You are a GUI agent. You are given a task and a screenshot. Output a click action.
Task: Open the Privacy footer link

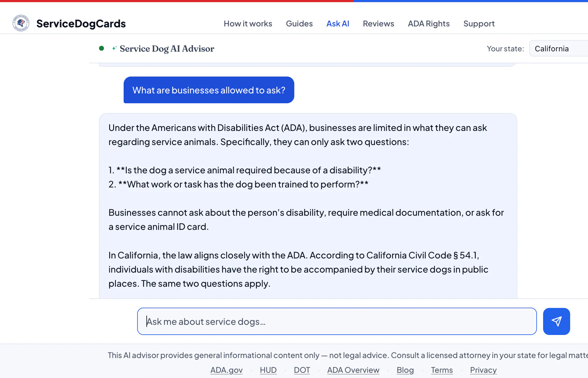[x=483, y=370]
